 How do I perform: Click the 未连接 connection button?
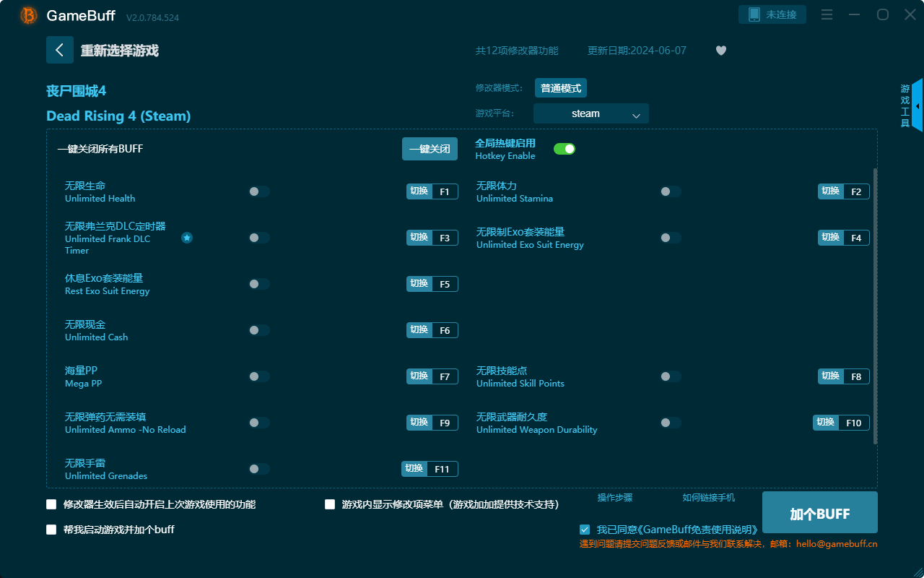772,14
